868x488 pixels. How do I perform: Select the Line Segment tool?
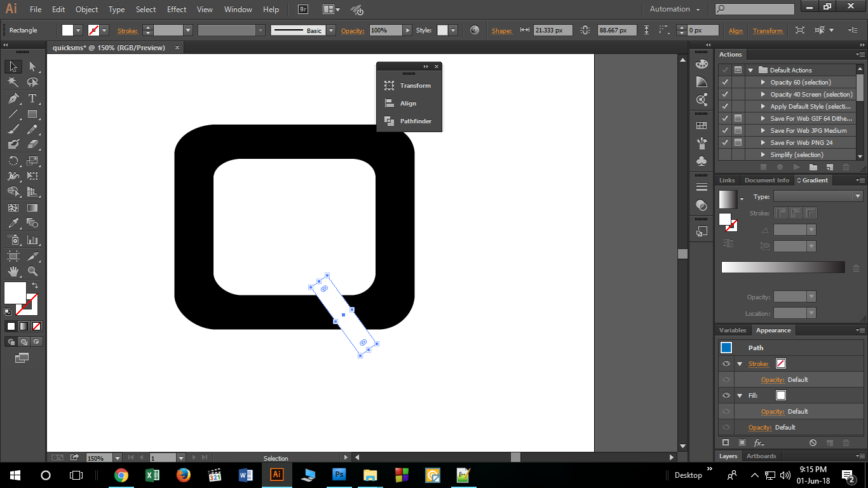pyautogui.click(x=13, y=114)
